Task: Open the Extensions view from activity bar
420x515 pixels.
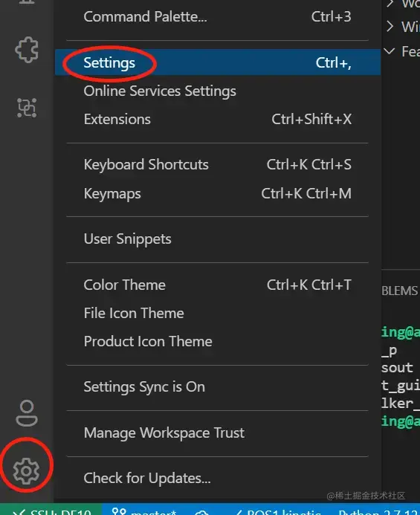Action: point(27,50)
